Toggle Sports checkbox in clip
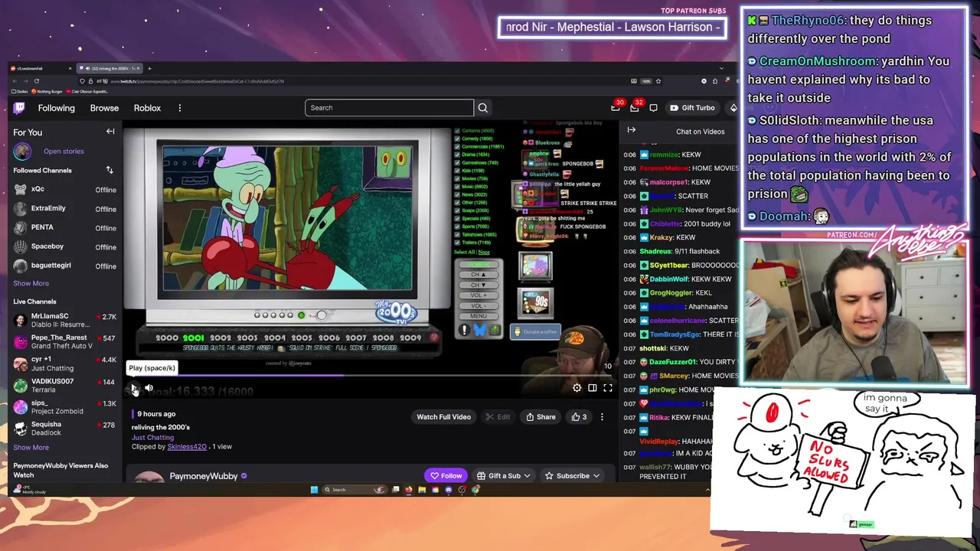The width and height of the screenshot is (980, 551). (458, 227)
